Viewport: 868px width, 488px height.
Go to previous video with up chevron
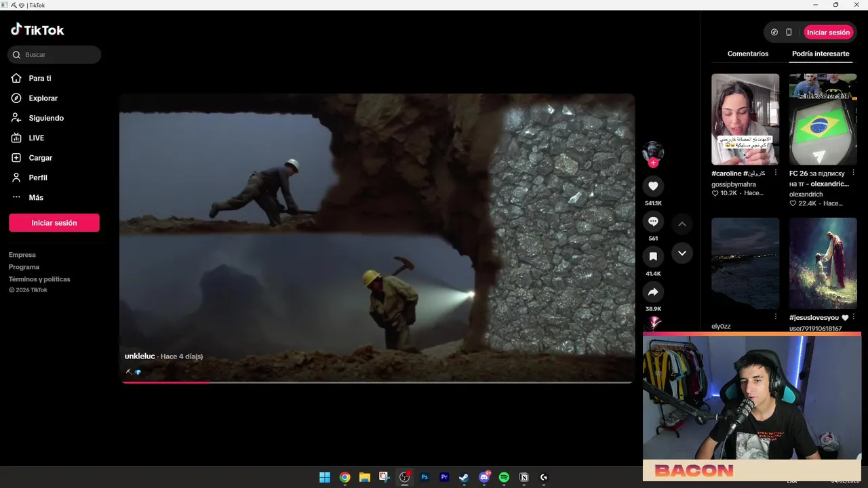(x=682, y=224)
